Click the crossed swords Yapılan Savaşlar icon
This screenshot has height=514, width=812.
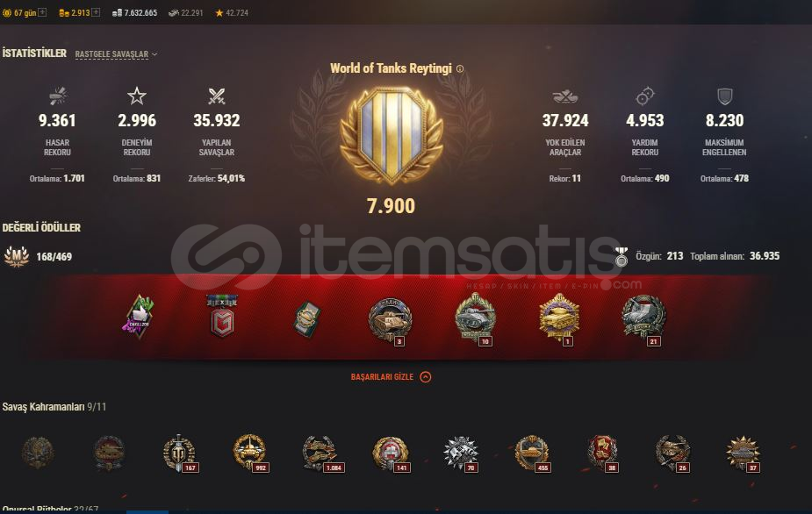coord(217,96)
